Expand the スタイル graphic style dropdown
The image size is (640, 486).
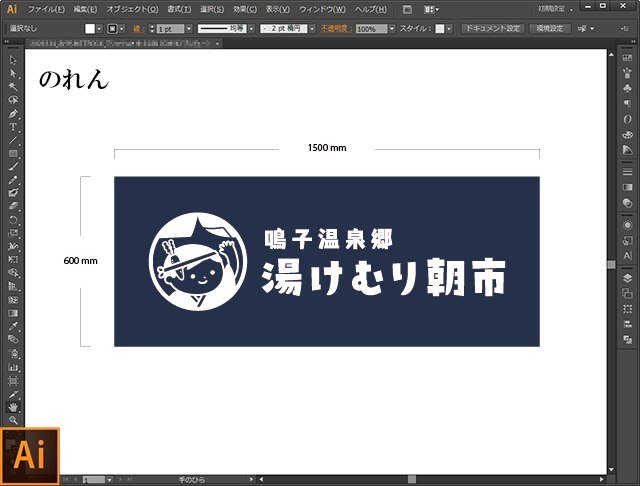(x=449, y=29)
